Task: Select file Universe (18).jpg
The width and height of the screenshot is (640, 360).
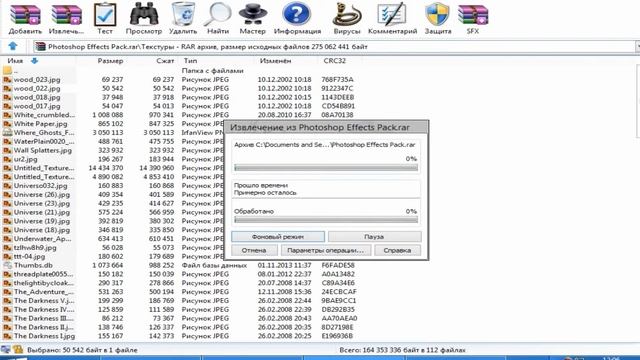Action: 42,230
